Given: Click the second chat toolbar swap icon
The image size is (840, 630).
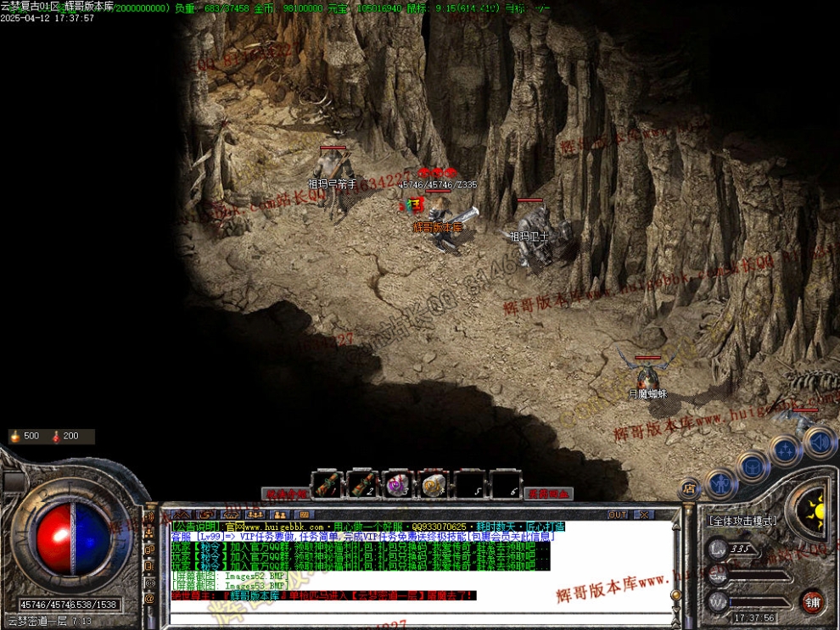Looking at the screenshot, I should coord(206,515).
